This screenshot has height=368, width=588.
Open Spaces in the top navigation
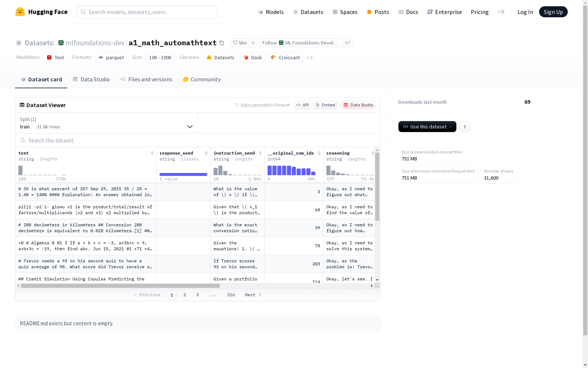[x=345, y=12]
